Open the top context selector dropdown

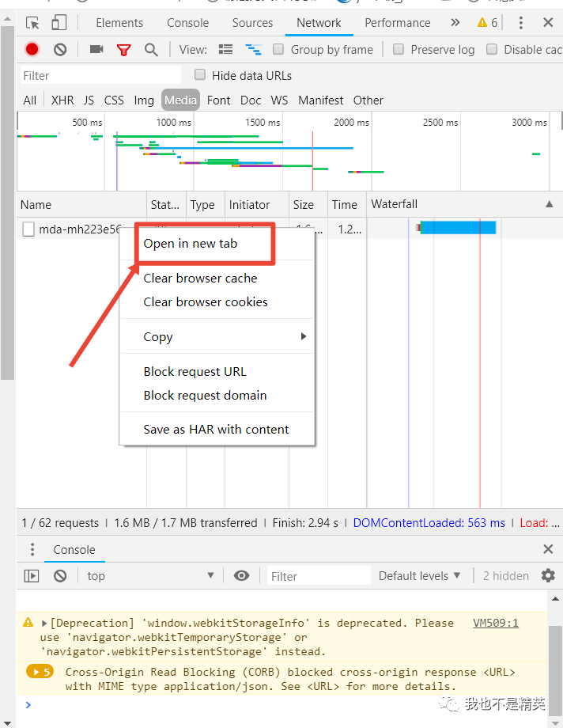click(150, 576)
